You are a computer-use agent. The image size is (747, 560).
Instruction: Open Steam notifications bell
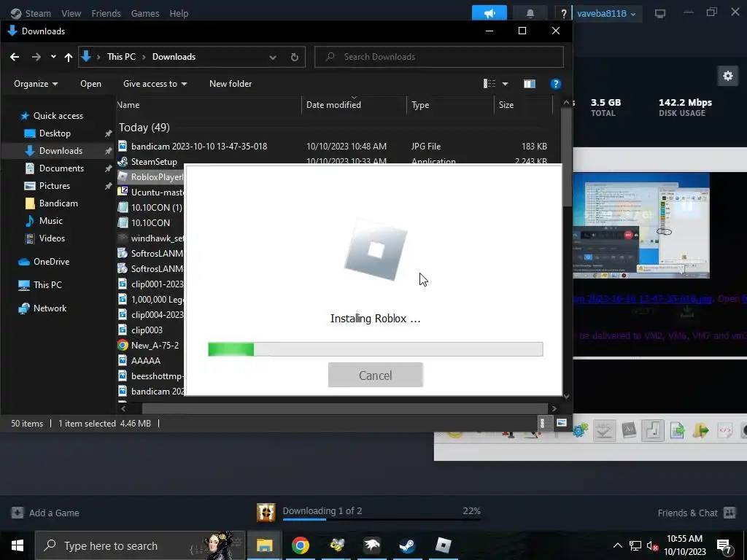click(530, 13)
